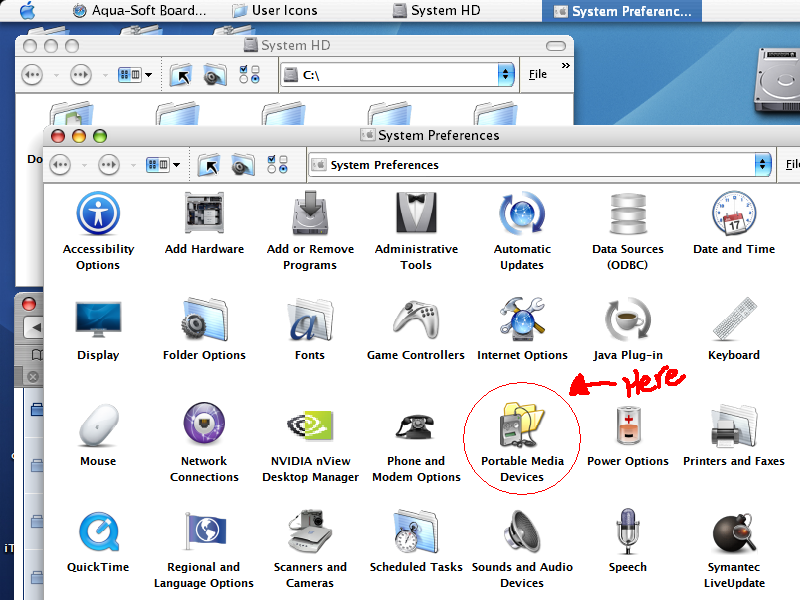Open QuickTime settings
Screen dimensions: 800x600
click(98, 542)
